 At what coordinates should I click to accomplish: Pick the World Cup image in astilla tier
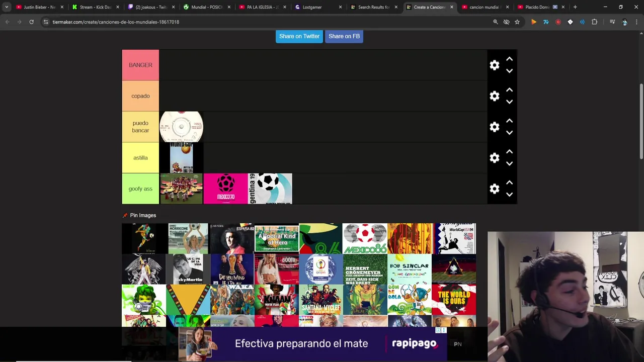[181, 158]
